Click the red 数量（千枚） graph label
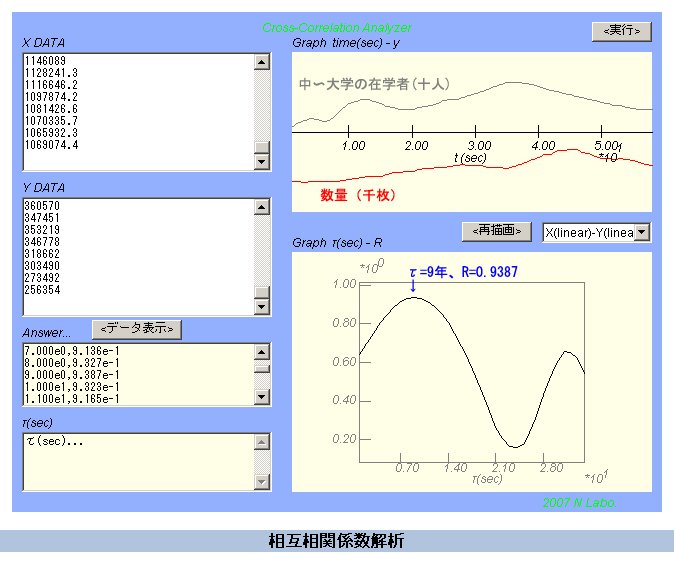Viewport: 674px width, 562px height. 358,195
